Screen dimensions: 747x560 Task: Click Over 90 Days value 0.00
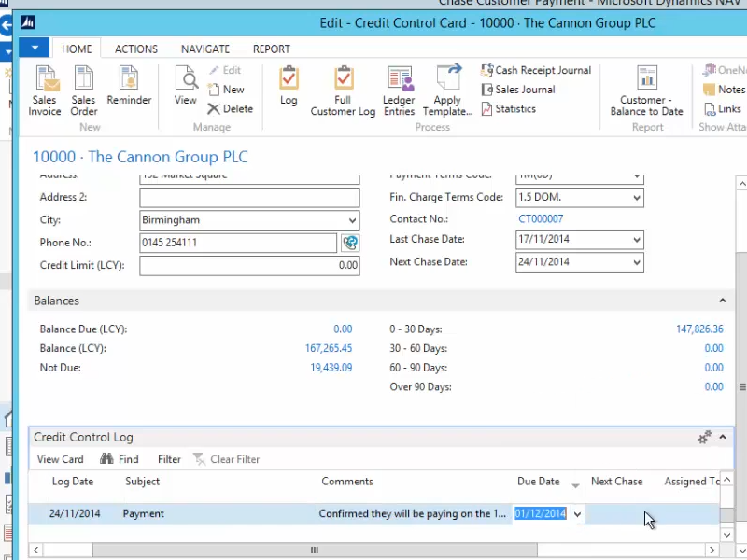(713, 386)
